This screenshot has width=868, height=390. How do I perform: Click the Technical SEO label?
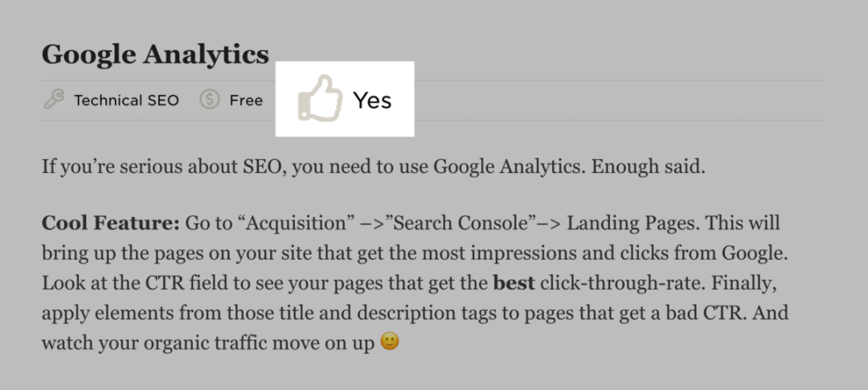click(x=127, y=101)
